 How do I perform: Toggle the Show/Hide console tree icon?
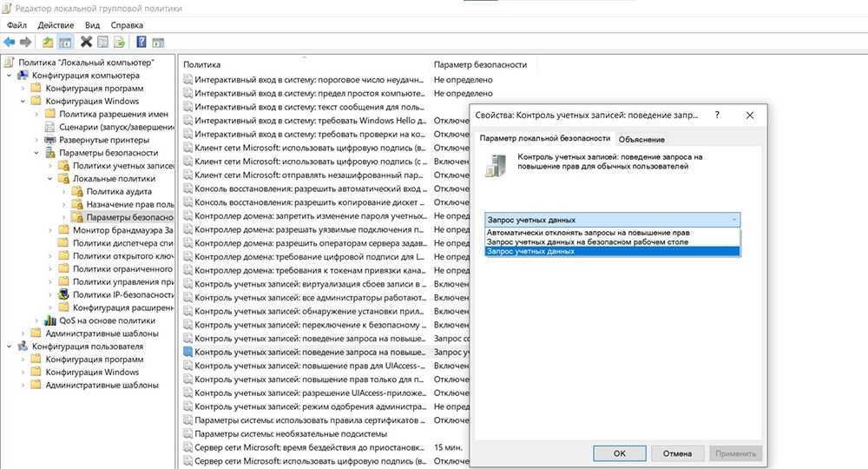(x=64, y=42)
